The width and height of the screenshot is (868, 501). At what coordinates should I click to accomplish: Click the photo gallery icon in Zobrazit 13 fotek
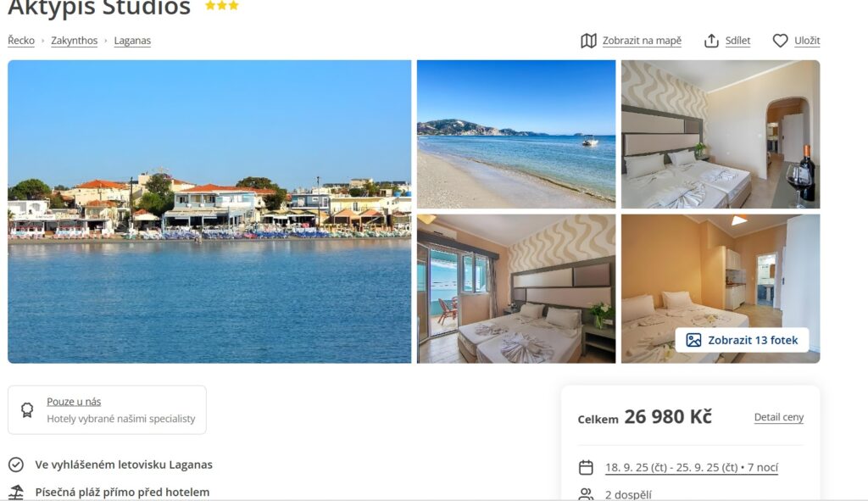693,340
